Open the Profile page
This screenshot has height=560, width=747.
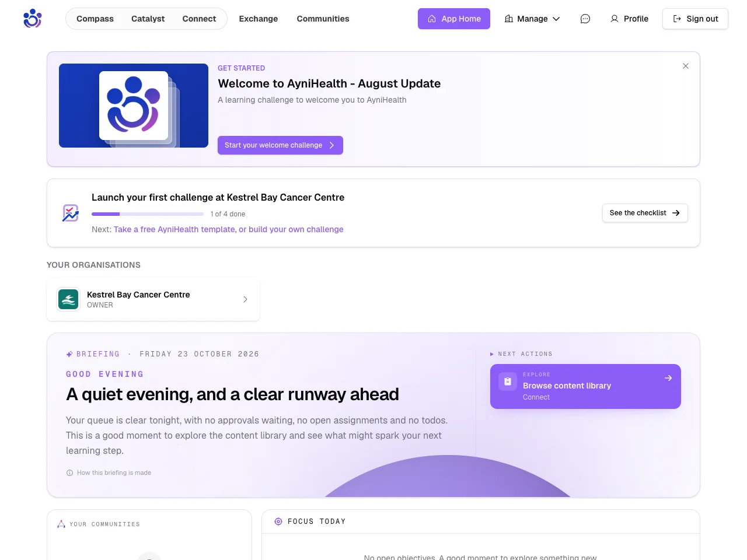pyautogui.click(x=629, y=19)
